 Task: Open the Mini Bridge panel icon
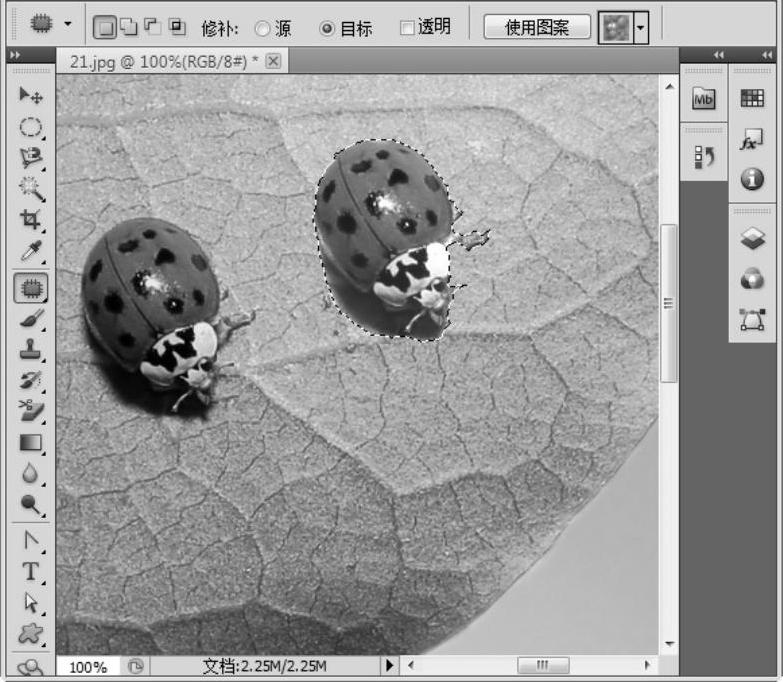pyautogui.click(x=703, y=98)
